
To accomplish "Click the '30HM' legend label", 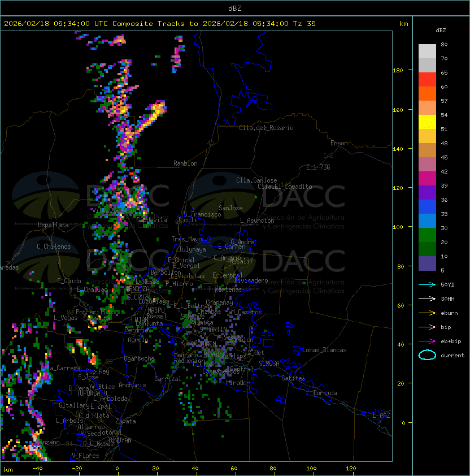I will click(447, 298).
